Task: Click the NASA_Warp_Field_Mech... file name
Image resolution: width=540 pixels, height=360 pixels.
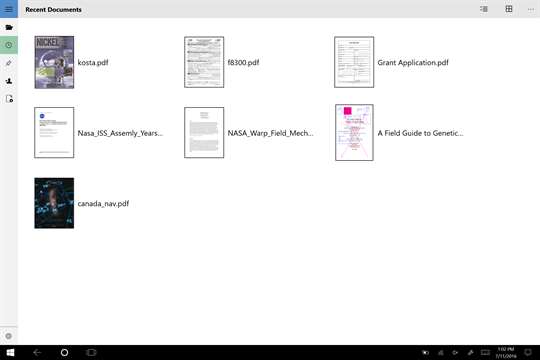Action: [x=270, y=133]
